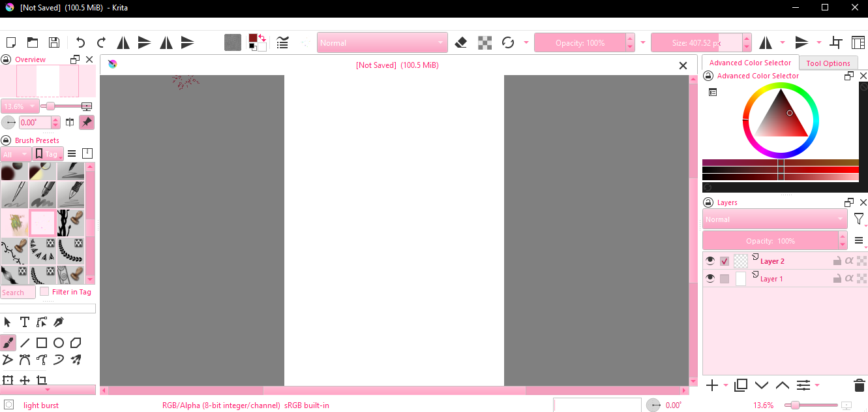Reload original brush preset

[508, 42]
